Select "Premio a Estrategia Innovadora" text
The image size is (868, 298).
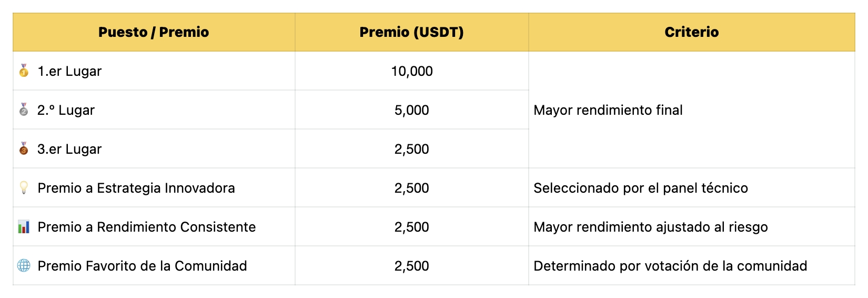[x=136, y=188]
